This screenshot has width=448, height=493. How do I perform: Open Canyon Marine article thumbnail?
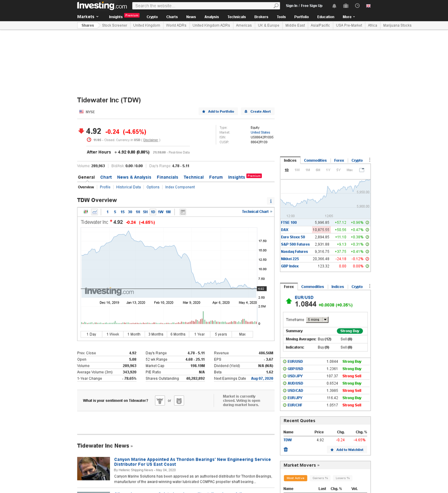[x=93, y=468]
